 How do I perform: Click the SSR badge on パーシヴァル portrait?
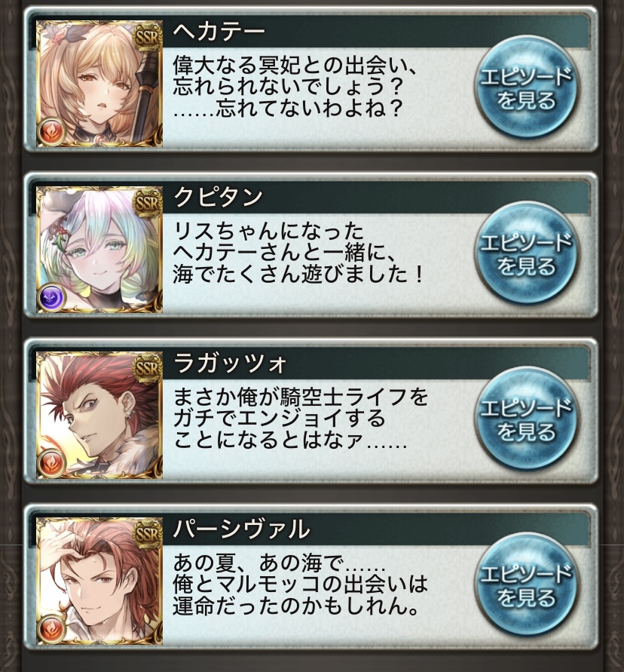(x=147, y=533)
